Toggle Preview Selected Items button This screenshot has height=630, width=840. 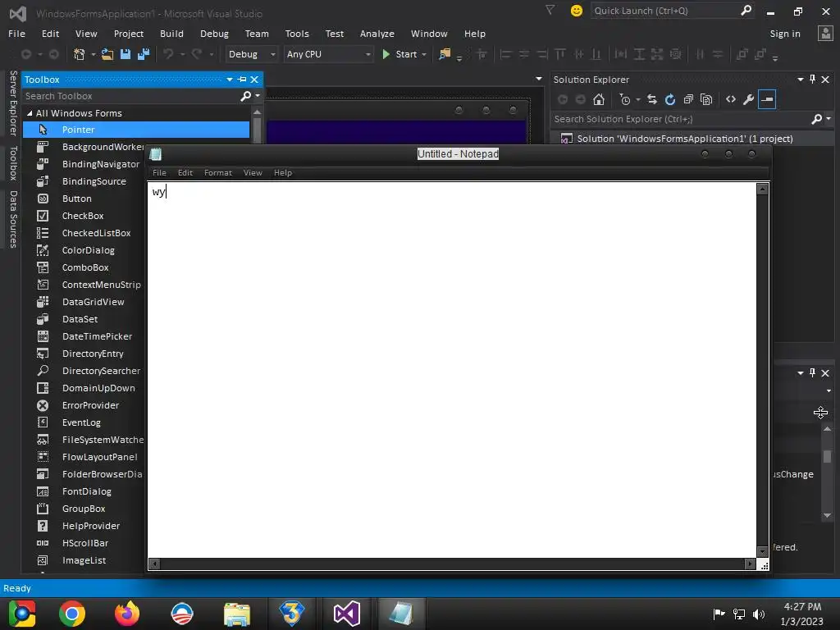coord(767,99)
